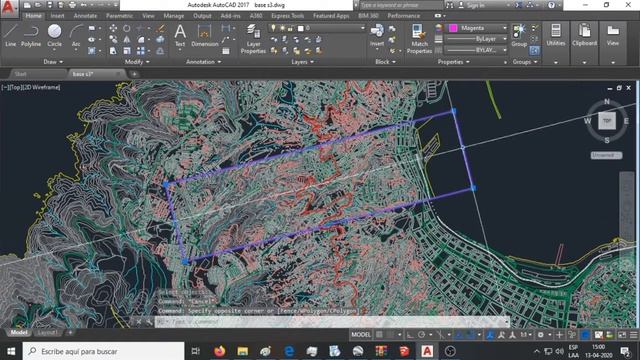Click the Match Properties icon
This screenshot has width=640, height=360.
click(x=419, y=39)
